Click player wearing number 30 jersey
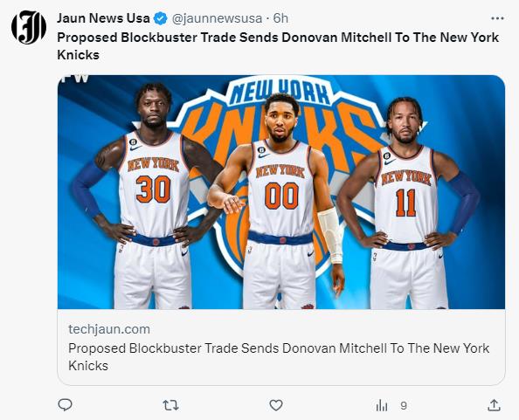 point(150,195)
